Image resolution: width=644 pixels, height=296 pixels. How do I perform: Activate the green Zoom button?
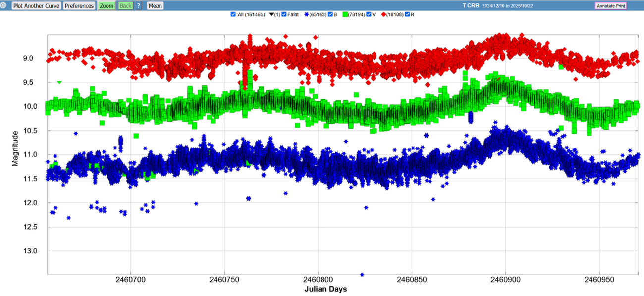coord(106,6)
